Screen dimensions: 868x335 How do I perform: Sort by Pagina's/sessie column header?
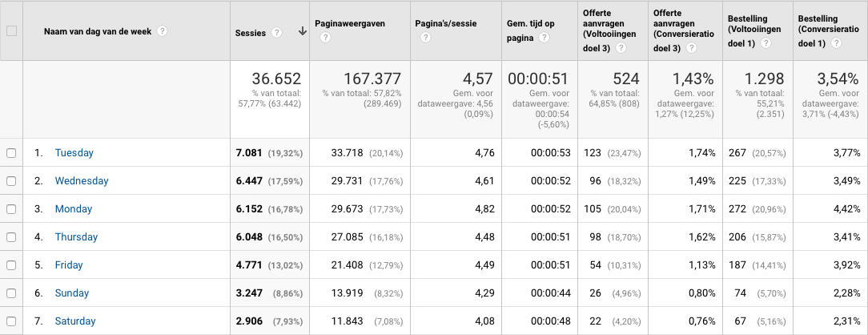coord(446,24)
